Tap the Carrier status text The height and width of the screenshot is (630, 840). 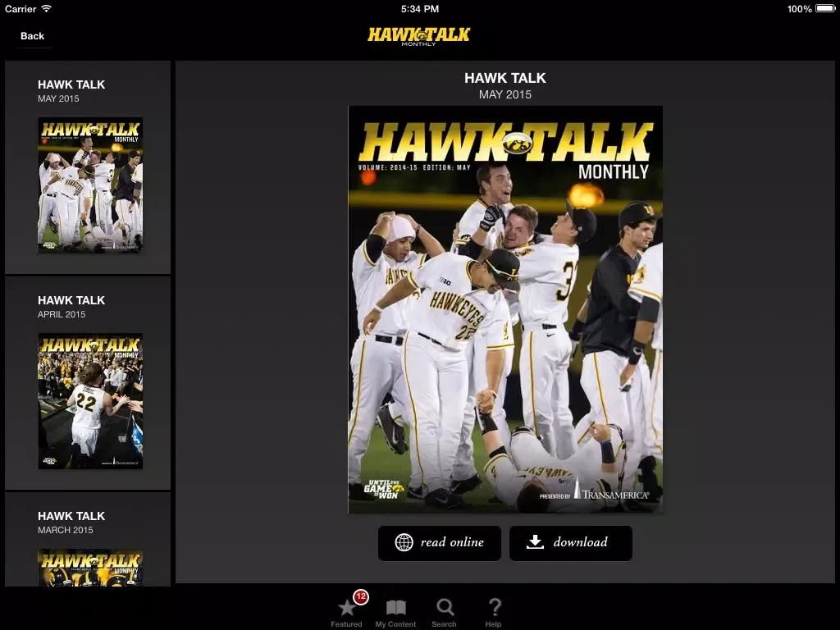[21, 8]
